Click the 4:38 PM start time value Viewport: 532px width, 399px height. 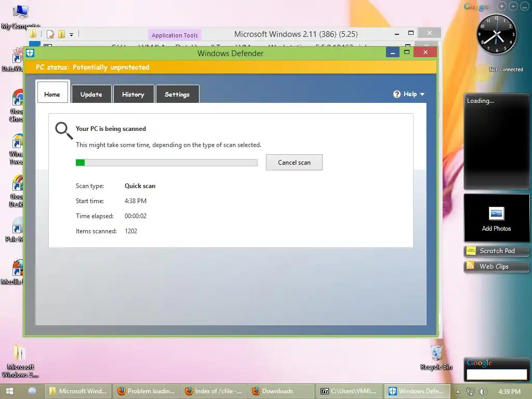(x=136, y=201)
